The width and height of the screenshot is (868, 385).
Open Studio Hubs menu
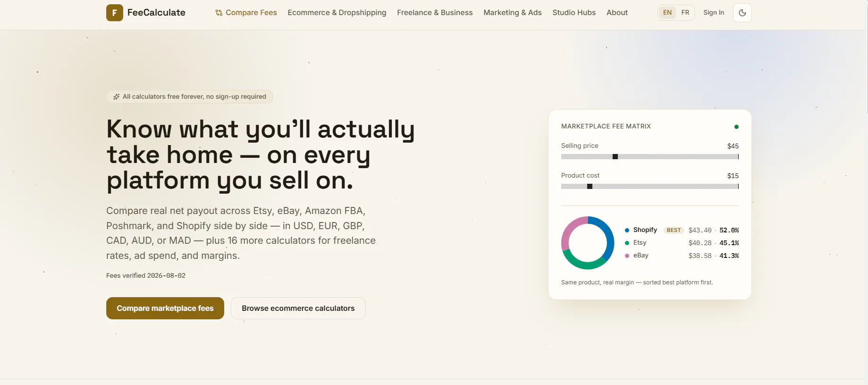point(574,13)
